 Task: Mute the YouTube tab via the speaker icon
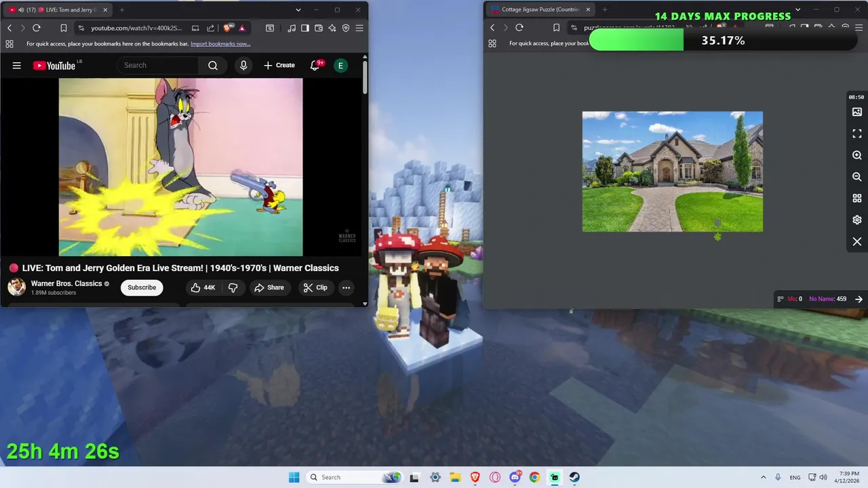(21, 9)
